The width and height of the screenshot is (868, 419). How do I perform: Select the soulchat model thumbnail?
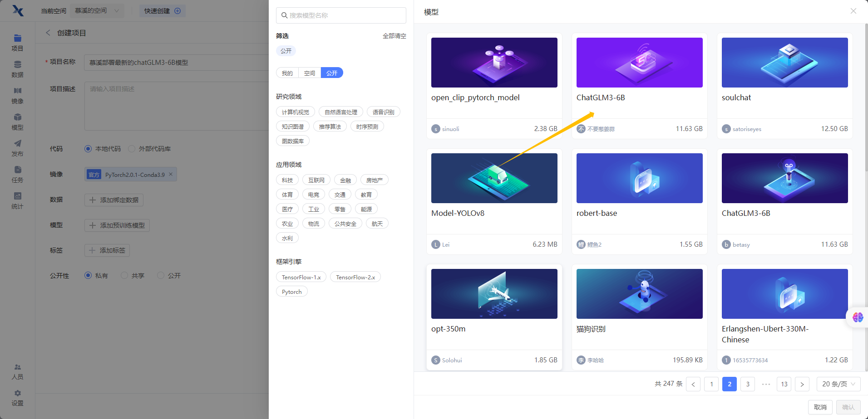point(785,63)
